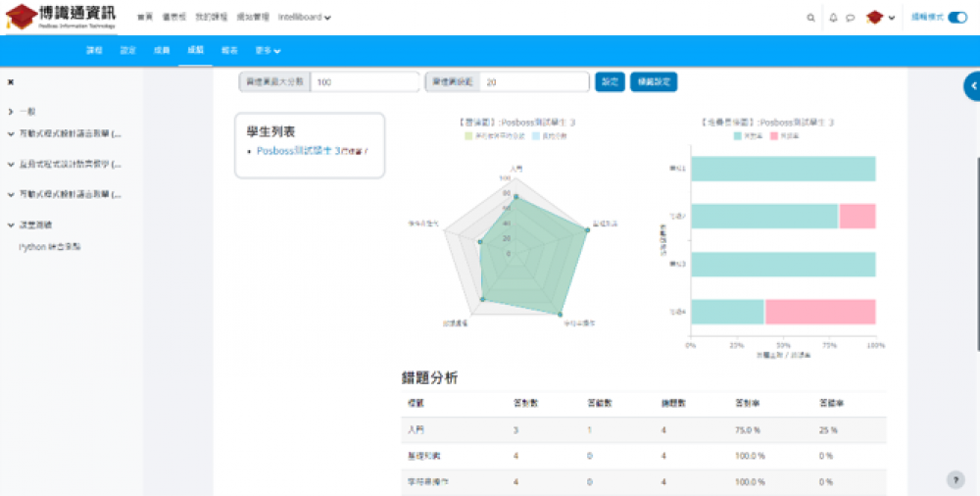The height and width of the screenshot is (496, 980).
Task: Open the messages chat bubble icon
Action: 850,18
